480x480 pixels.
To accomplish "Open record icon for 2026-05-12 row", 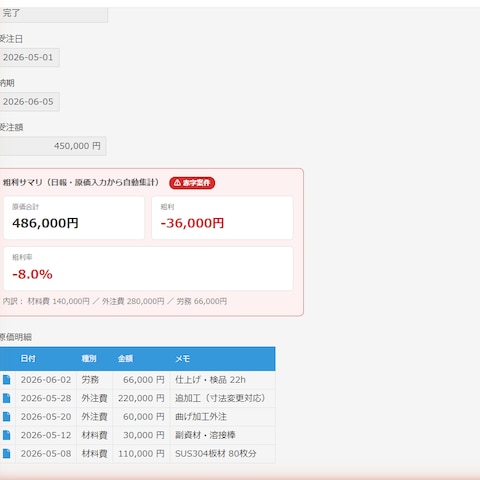I will click(x=7, y=435).
